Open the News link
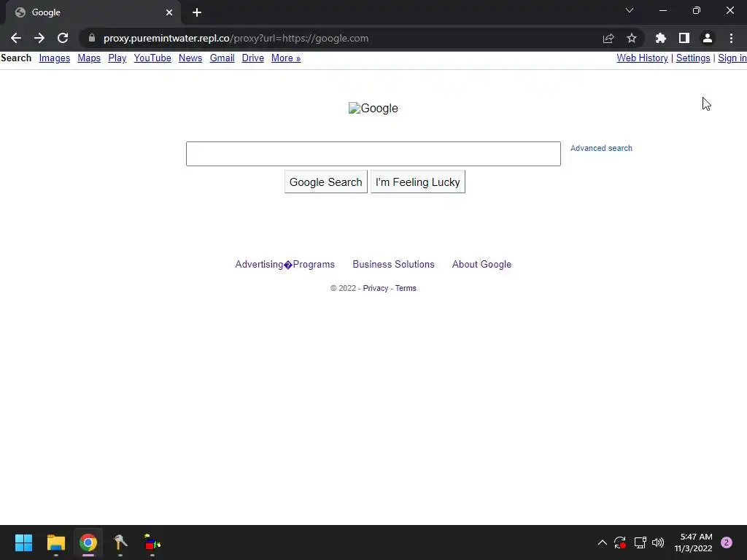747x560 pixels. 190,58
